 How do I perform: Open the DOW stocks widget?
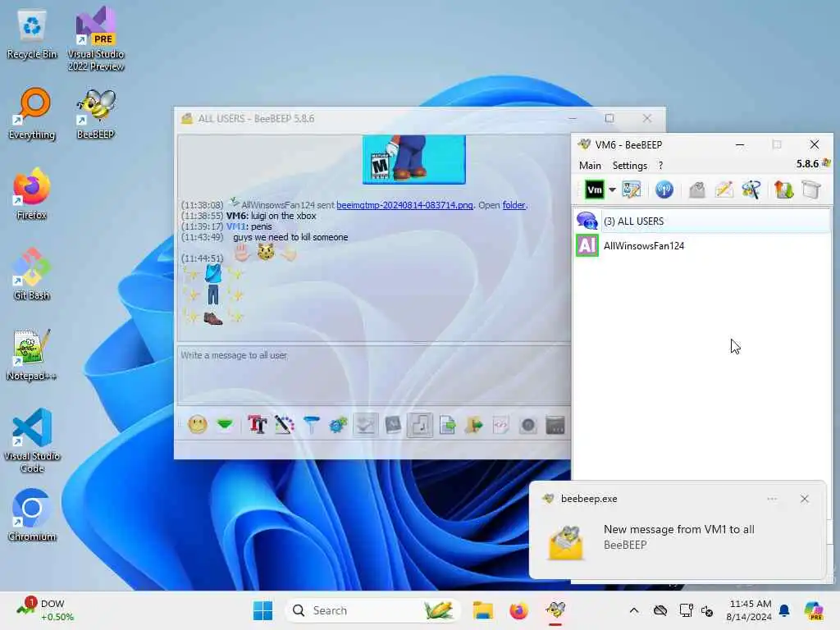[x=46, y=610]
